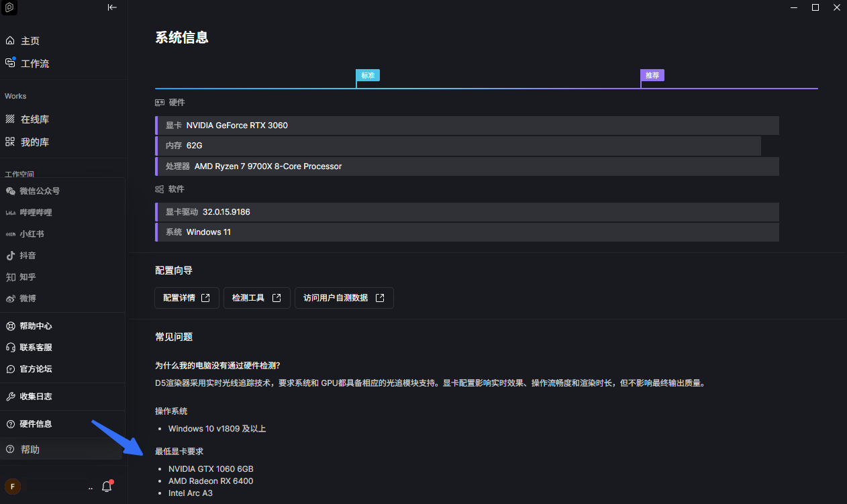Minimize the window
Screen dimensions: 847x504
click(795, 7)
